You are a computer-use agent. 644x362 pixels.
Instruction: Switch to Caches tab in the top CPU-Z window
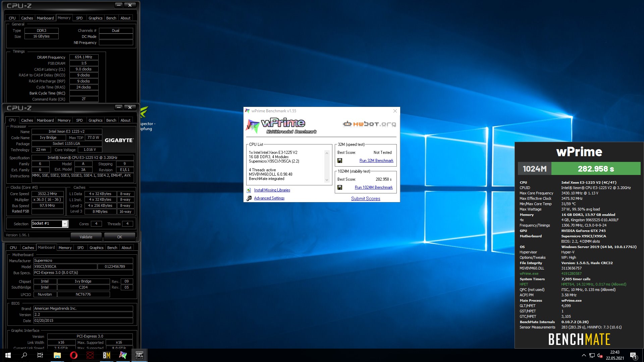pyautogui.click(x=27, y=18)
